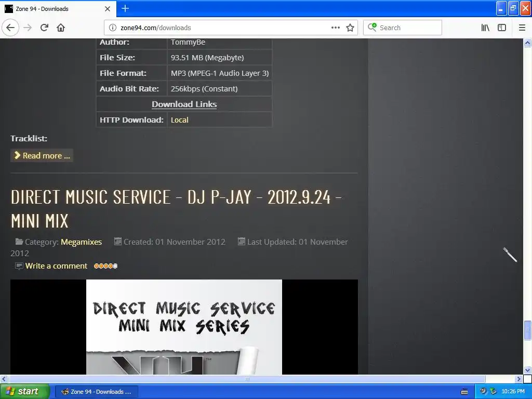
Task: Toggle the sidebar view icon
Action: 502,28
